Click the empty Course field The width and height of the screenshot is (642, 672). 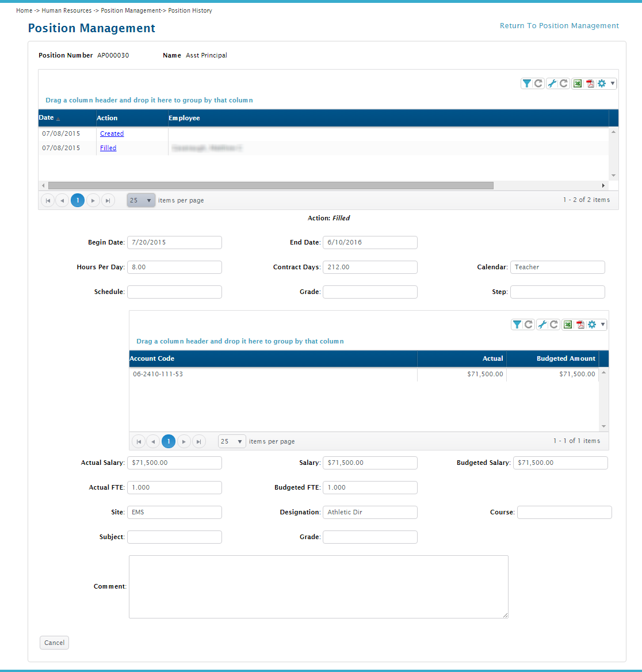[x=564, y=513]
